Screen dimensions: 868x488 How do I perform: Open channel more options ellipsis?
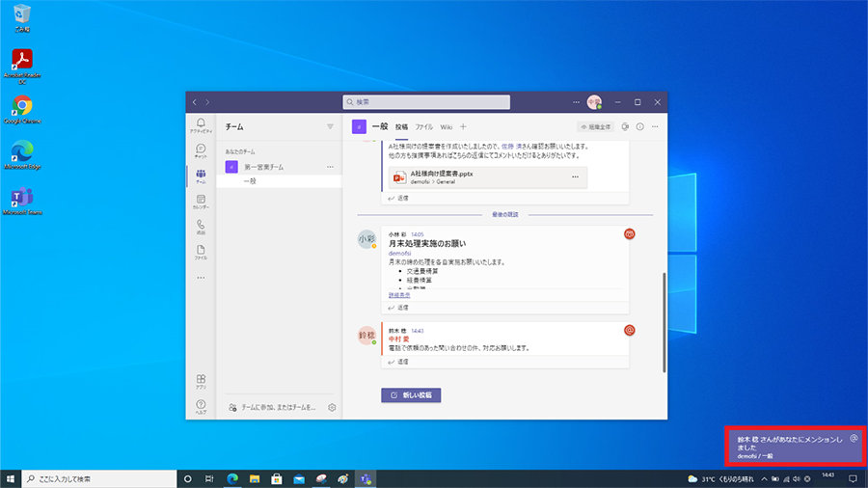pos(655,126)
